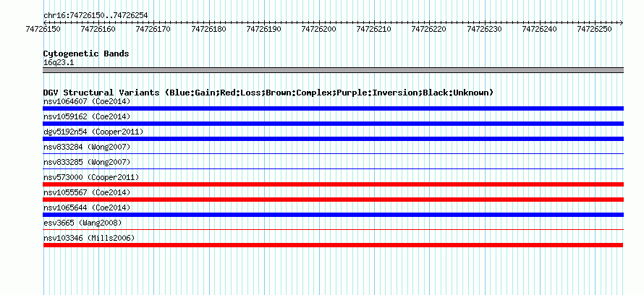644x295 pixels.
Task: Click ruler position 74726190
Action: 263,29
